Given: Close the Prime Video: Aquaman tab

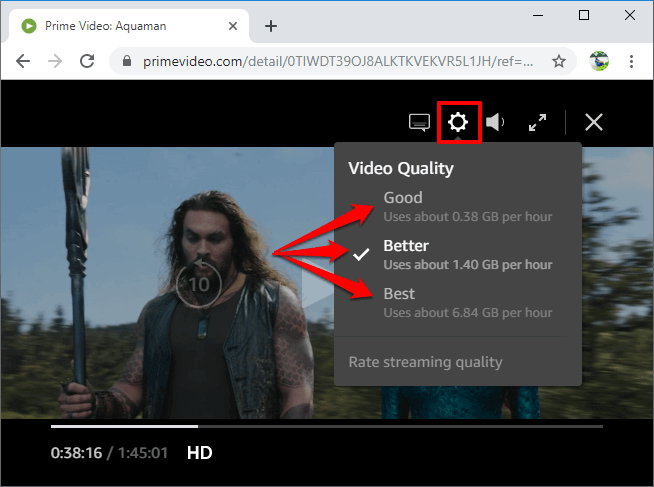Looking at the screenshot, I should click(x=235, y=26).
